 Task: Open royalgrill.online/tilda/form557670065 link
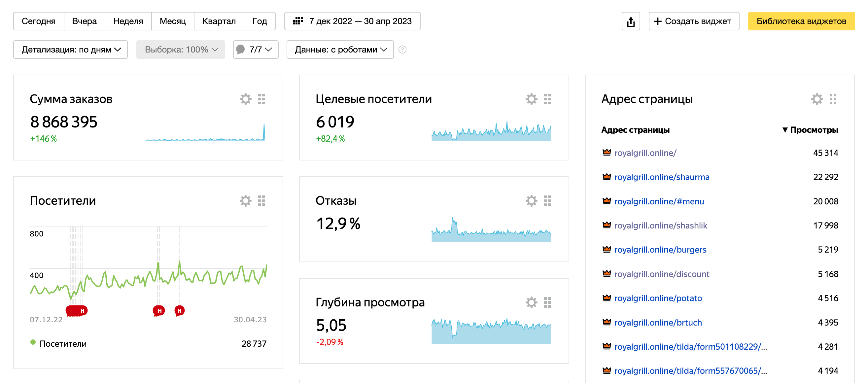[690, 370]
